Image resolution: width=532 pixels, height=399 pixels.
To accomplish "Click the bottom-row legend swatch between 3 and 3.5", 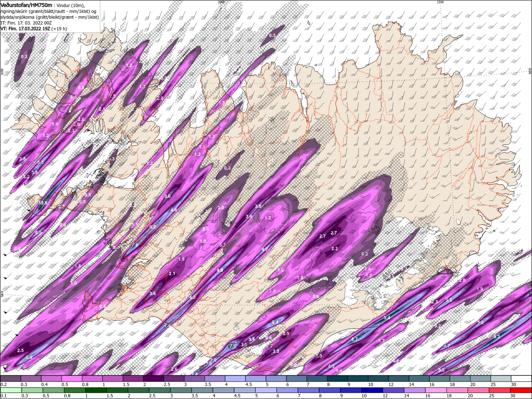I will coord(180,390).
